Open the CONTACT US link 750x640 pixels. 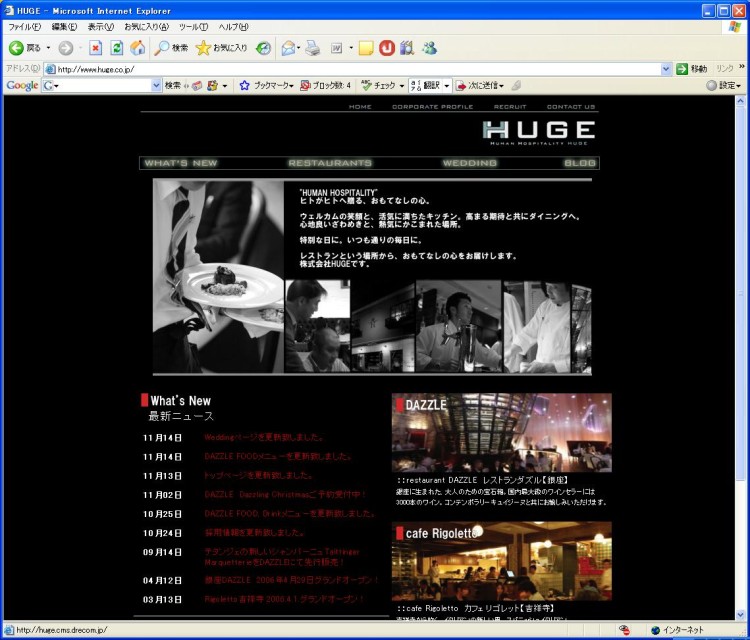pyautogui.click(x=571, y=107)
